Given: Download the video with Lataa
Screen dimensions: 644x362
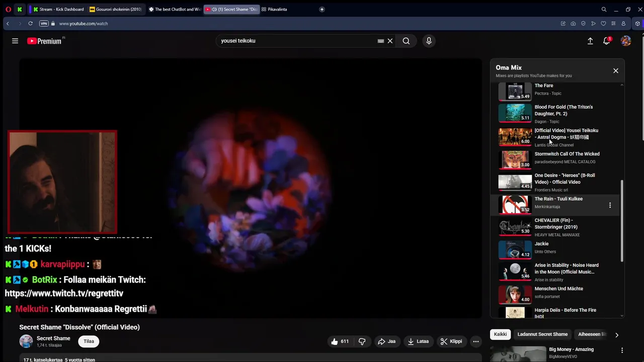Looking at the screenshot, I should click(x=418, y=341).
